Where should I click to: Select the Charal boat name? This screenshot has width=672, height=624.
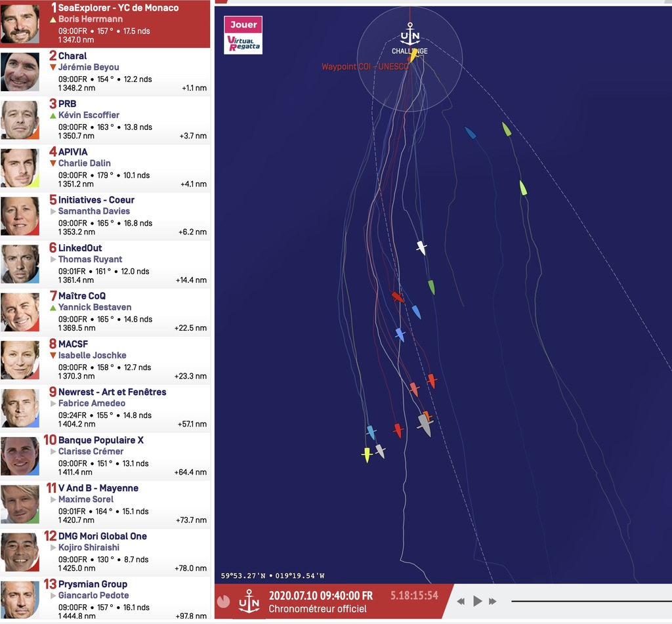point(72,56)
